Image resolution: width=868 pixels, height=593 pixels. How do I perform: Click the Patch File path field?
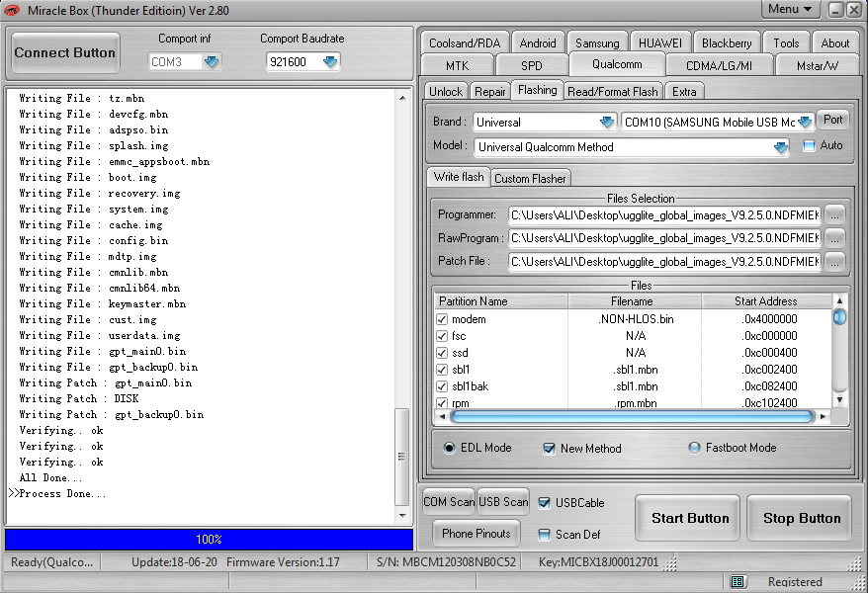pos(665,262)
